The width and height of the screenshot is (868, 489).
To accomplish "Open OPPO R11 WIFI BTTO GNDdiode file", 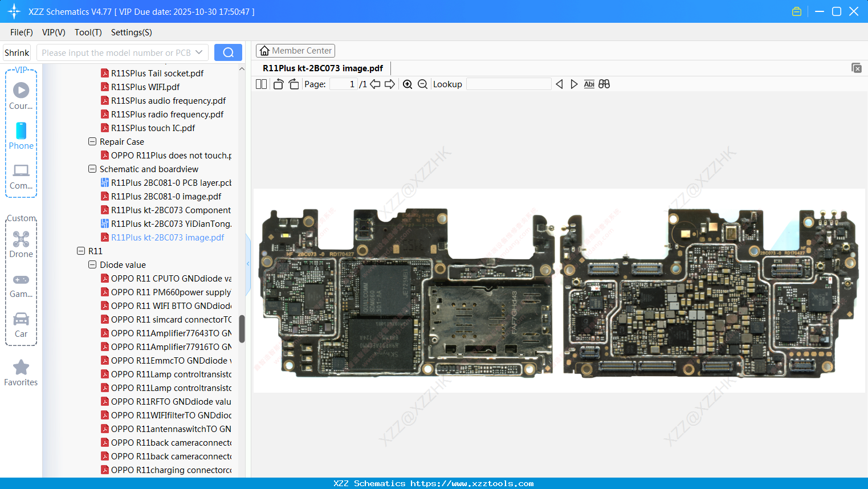I will coord(166,306).
